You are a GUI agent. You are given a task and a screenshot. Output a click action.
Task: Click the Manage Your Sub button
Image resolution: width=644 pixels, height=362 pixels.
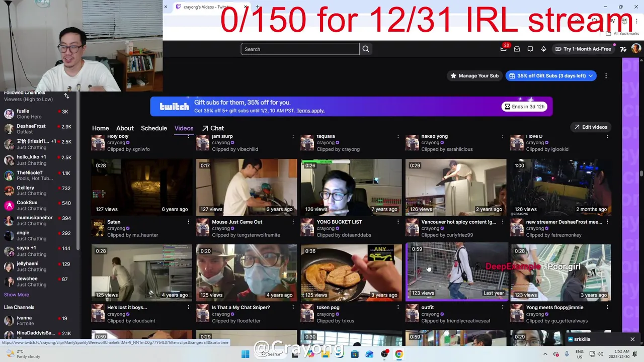click(x=475, y=76)
